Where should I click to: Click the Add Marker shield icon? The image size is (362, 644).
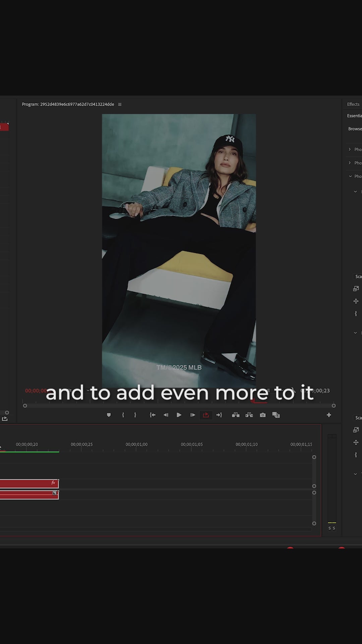click(x=109, y=415)
